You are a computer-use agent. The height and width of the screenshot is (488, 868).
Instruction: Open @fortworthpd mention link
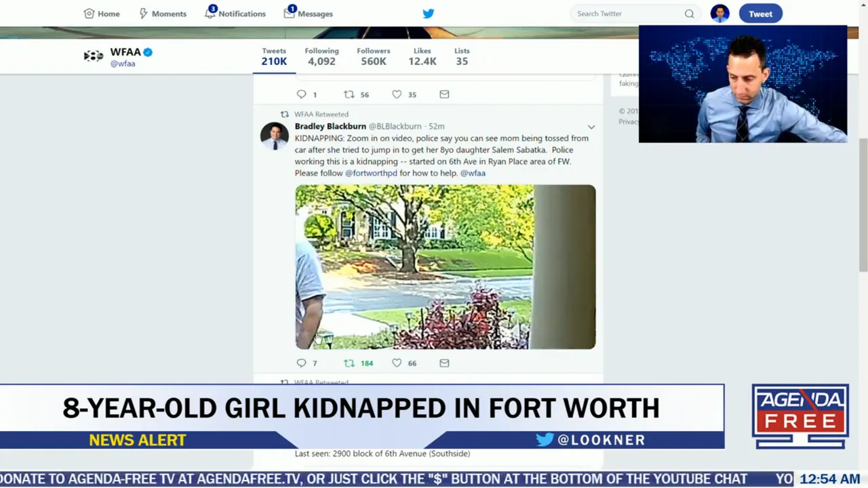[371, 173]
